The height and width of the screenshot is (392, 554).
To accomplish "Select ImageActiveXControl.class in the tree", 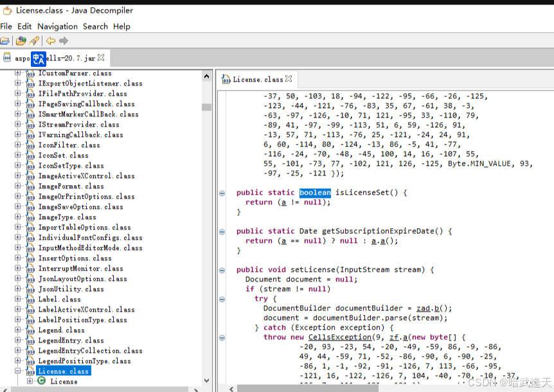I will 87,176.
